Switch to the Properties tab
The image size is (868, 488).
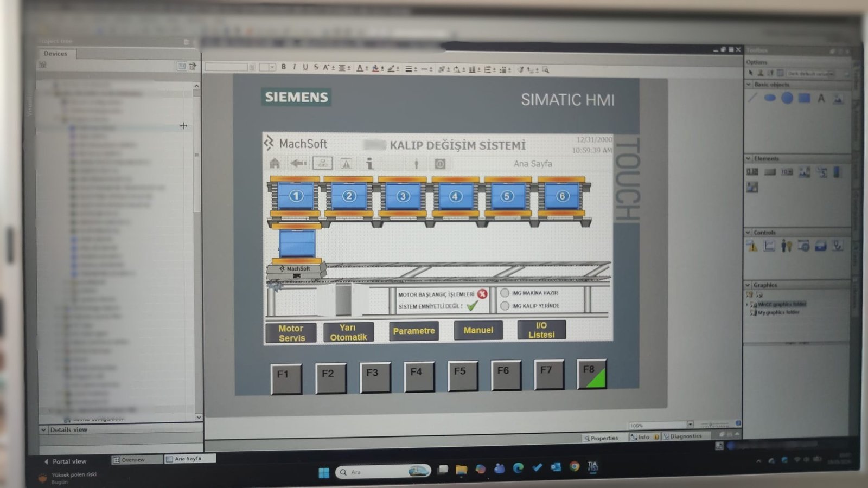601,438
